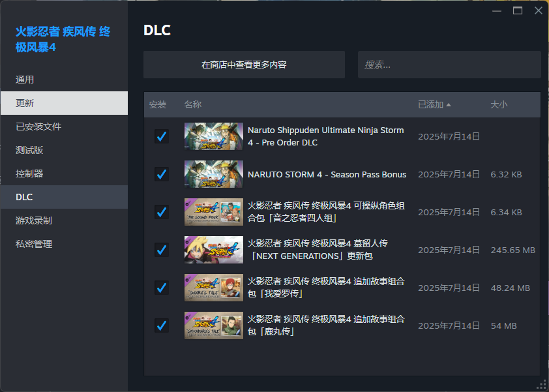549x392 pixels.
Task: Click 追加故事组合包「鹿丸传」name
Action: coord(326,325)
